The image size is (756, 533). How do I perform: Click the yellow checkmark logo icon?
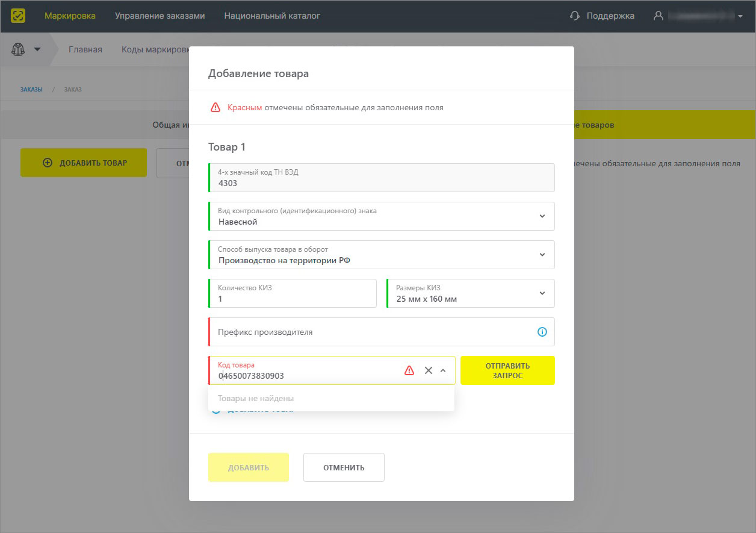(x=18, y=16)
